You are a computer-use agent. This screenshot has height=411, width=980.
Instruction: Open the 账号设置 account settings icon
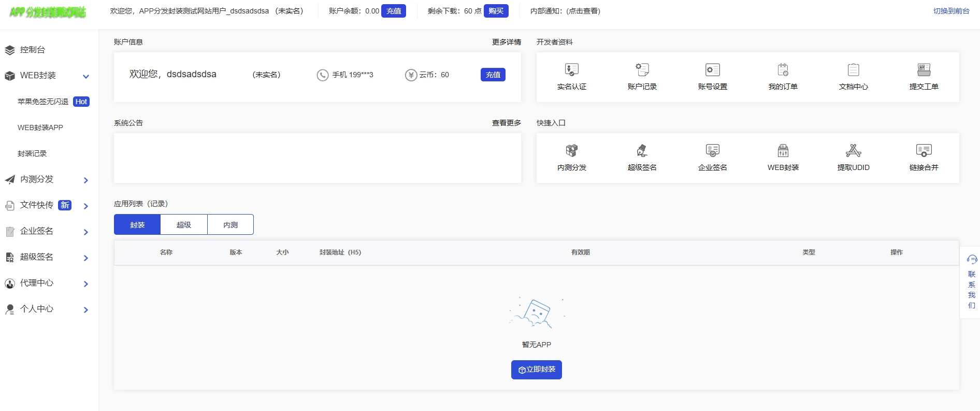pyautogui.click(x=712, y=70)
